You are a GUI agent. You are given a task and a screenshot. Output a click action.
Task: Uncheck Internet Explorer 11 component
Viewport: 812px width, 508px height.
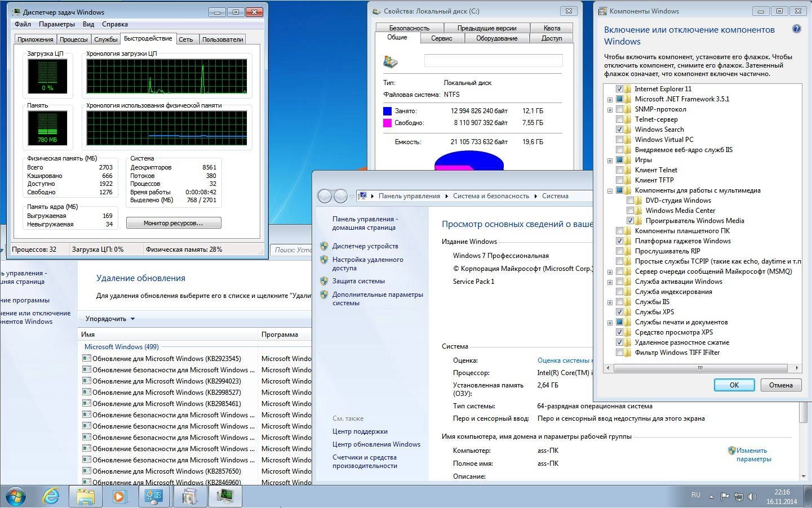click(x=619, y=89)
